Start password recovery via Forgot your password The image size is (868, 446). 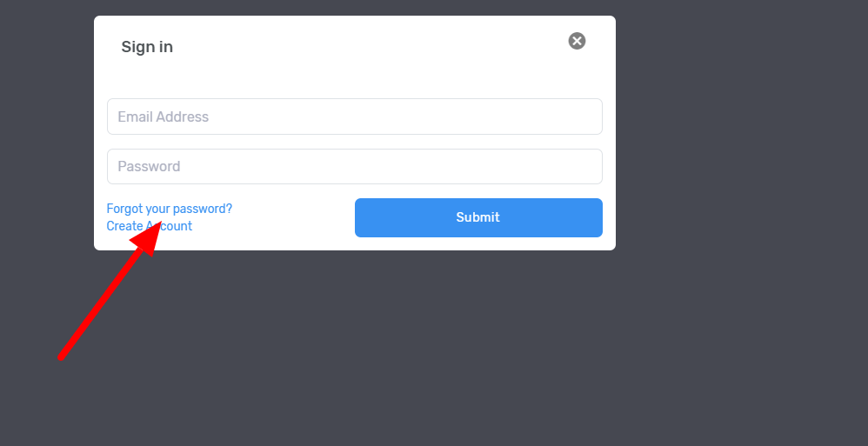tap(170, 209)
